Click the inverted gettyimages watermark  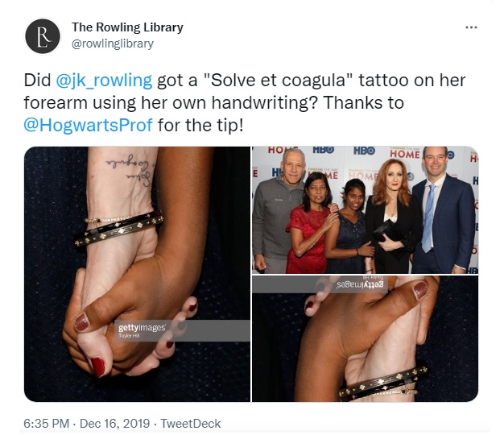pos(360,284)
